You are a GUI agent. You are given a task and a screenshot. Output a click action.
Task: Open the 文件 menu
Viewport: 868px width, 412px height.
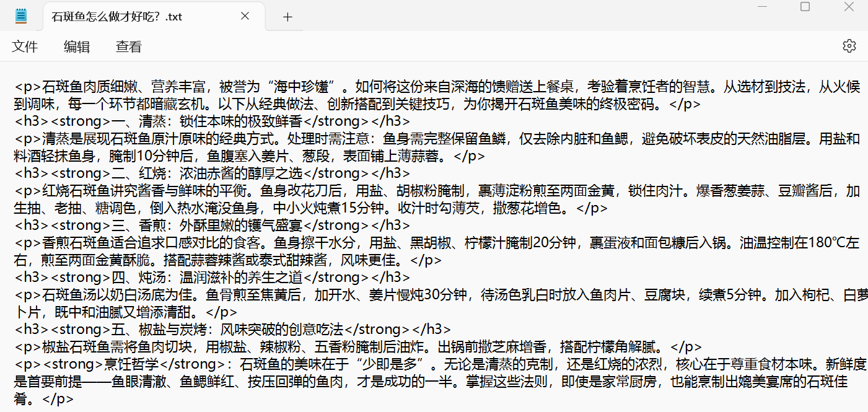[x=25, y=46]
